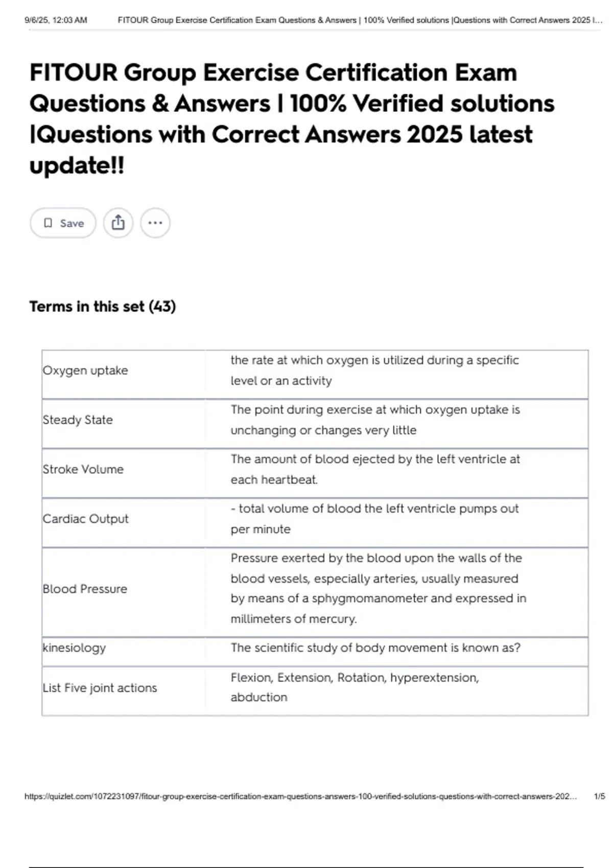The image size is (613, 868).
Task: Select the 'Stroke Volume' term cell
Action: pyautogui.click(x=83, y=469)
